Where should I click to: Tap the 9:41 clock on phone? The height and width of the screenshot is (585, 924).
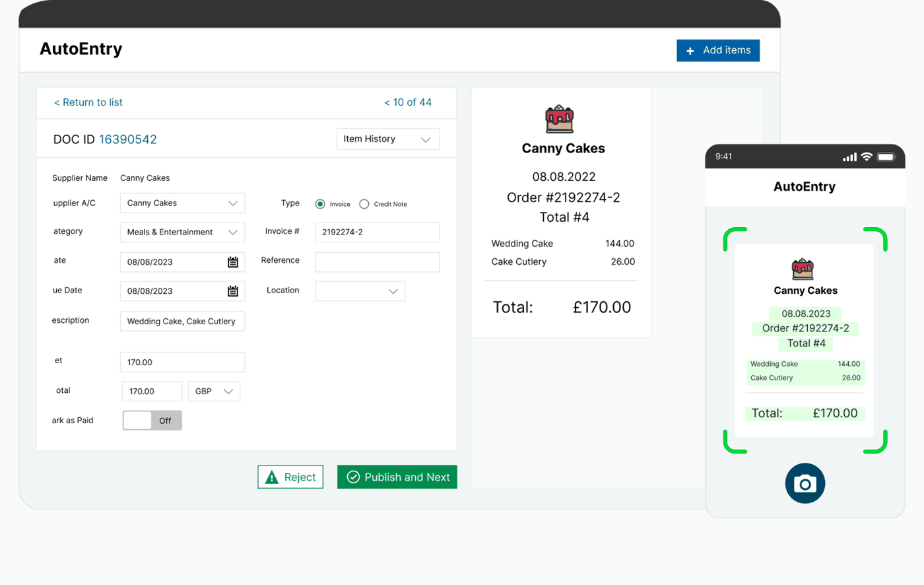tap(723, 156)
